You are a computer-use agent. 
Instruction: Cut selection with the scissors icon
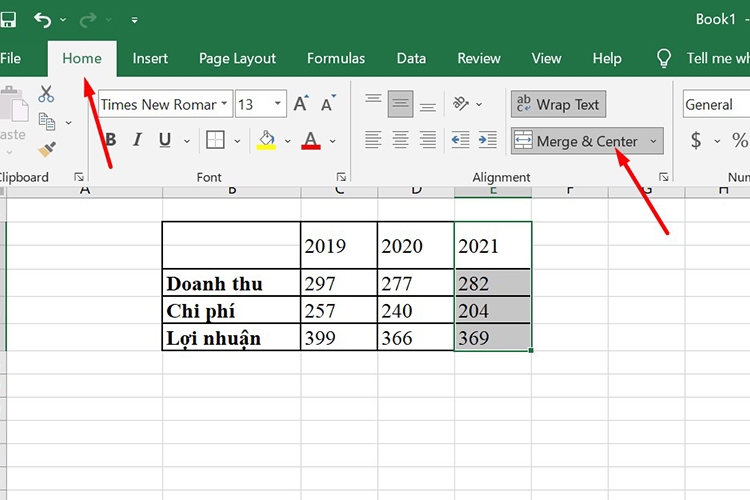tap(46, 94)
